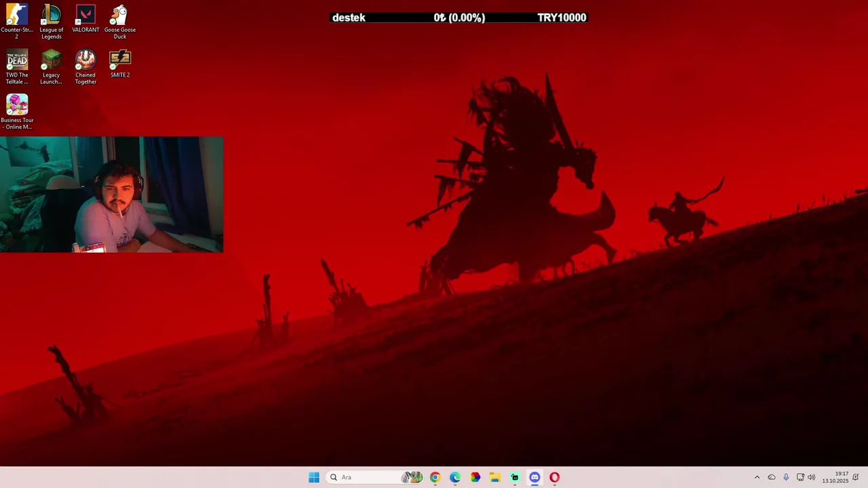
Task: Open the volume speaker tray icon
Action: click(x=812, y=477)
